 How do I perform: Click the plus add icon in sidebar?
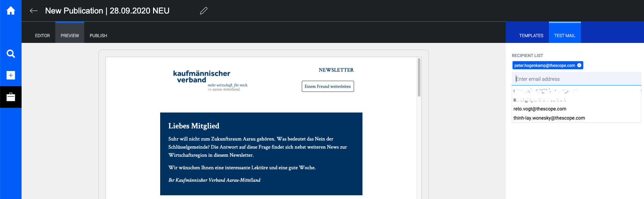11,75
